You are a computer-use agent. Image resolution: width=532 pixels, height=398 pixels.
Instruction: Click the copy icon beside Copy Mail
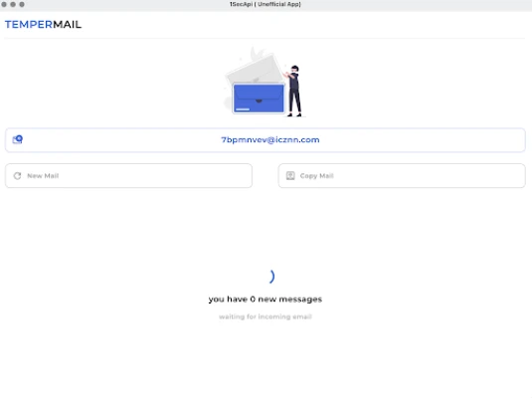coord(290,175)
